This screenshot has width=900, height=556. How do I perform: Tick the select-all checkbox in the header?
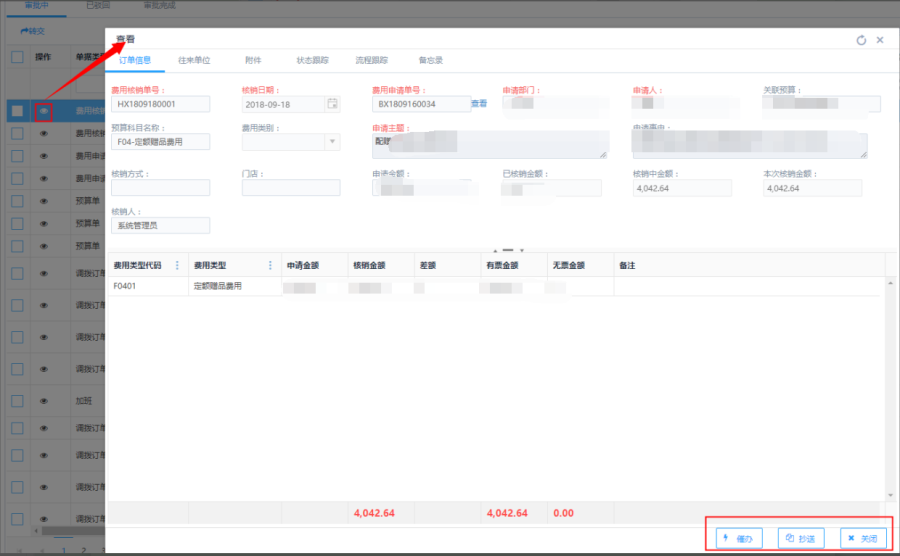pyautogui.click(x=17, y=57)
